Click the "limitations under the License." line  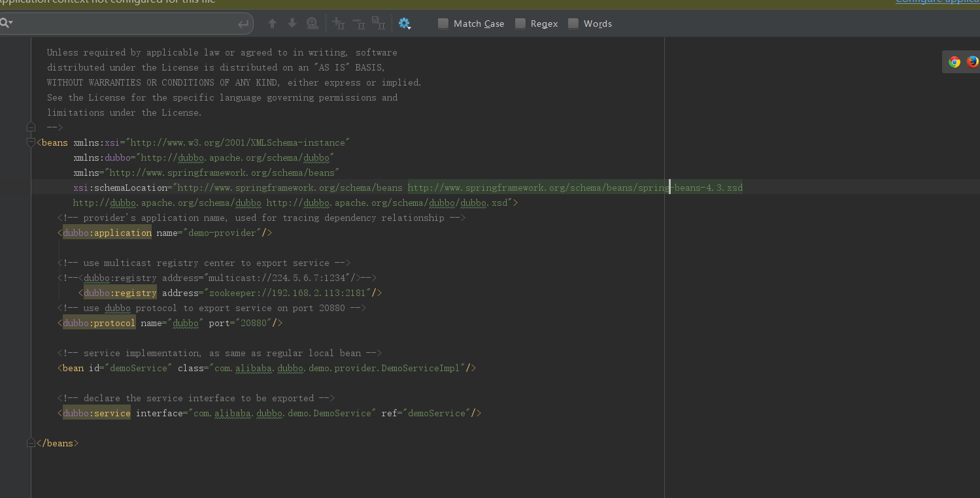click(x=124, y=112)
